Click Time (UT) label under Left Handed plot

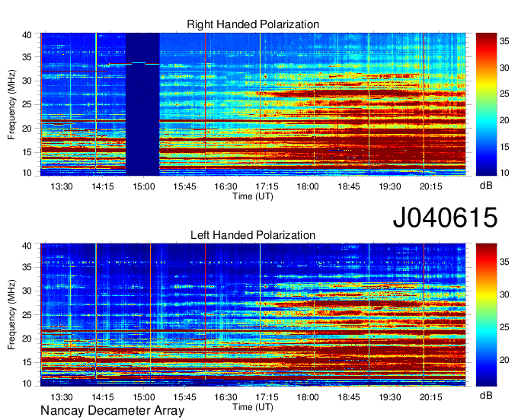pyautogui.click(x=253, y=407)
